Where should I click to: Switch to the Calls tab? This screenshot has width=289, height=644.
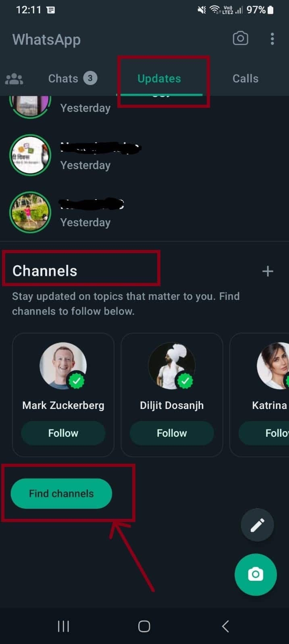tap(245, 78)
